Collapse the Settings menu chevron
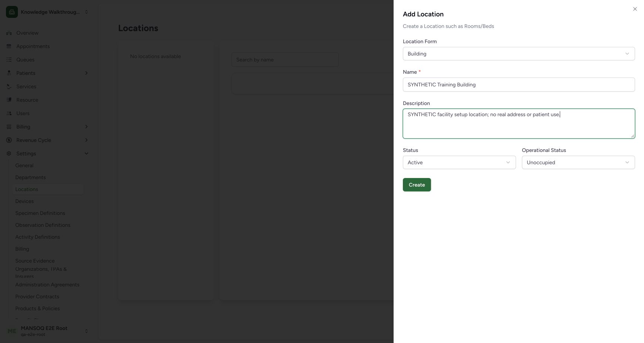 tap(86, 153)
